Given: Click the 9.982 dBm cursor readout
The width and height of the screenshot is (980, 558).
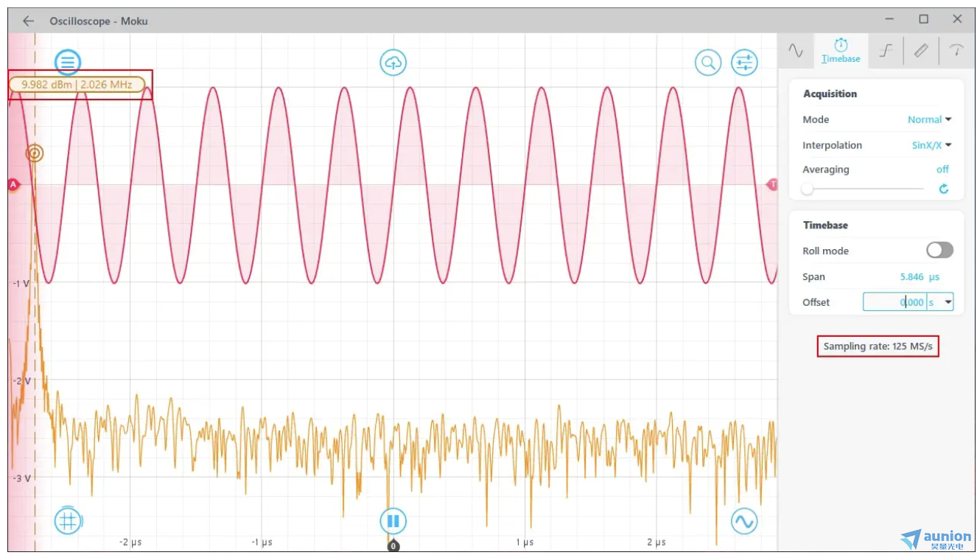Looking at the screenshot, I should point(77,85).
